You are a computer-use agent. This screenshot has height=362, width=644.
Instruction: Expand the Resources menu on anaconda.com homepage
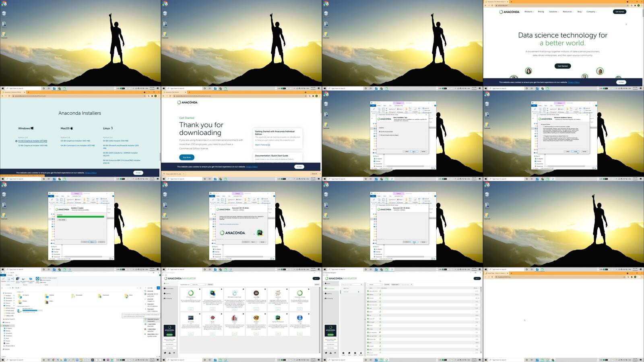tap(568, 12)
